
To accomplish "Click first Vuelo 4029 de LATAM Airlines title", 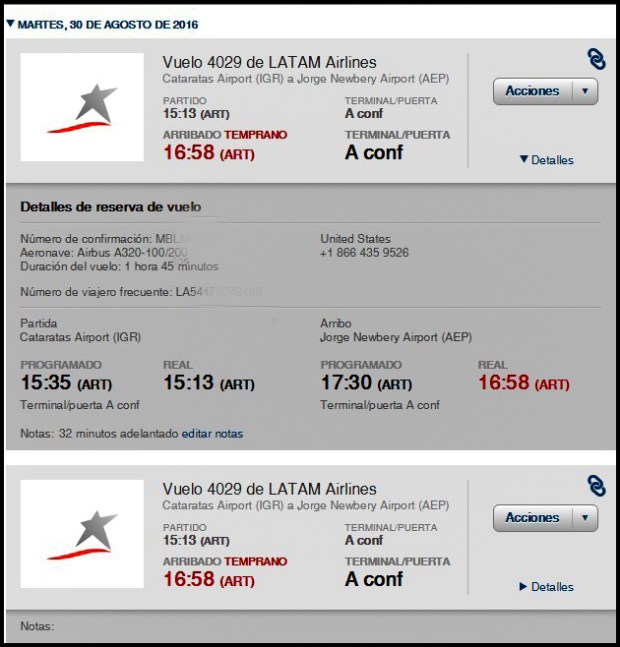I will click(269, 62).
